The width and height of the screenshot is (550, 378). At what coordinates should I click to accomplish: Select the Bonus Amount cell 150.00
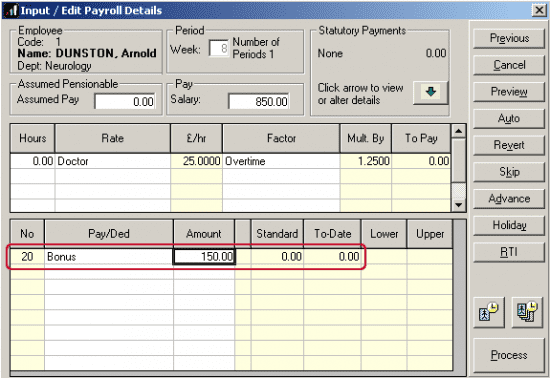tap(204, 257)
